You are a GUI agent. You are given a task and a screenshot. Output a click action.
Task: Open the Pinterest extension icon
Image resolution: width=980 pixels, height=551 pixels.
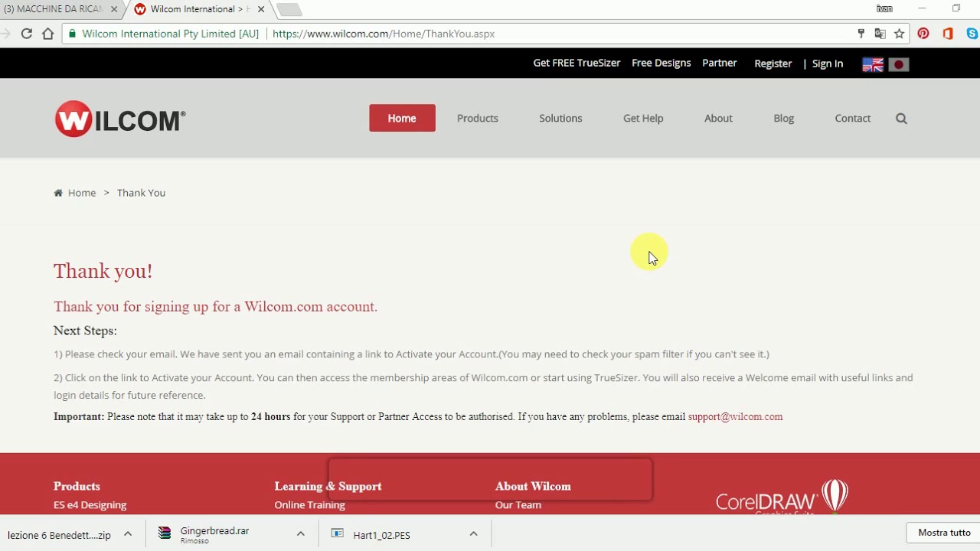tap(923, 34)
